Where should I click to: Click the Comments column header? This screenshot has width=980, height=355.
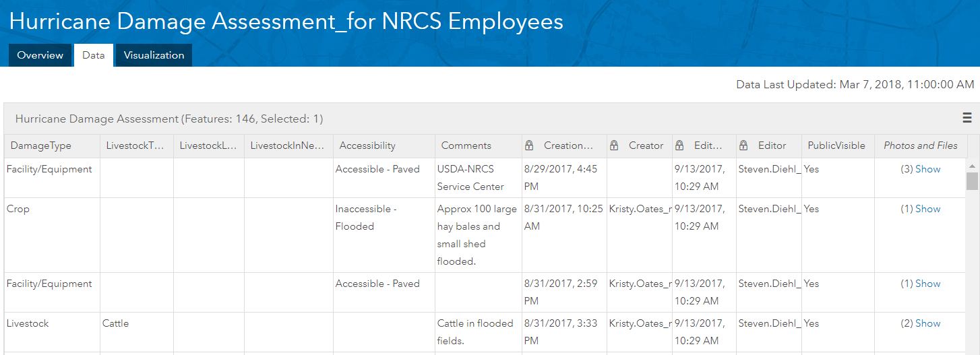(x=466, y=146)
